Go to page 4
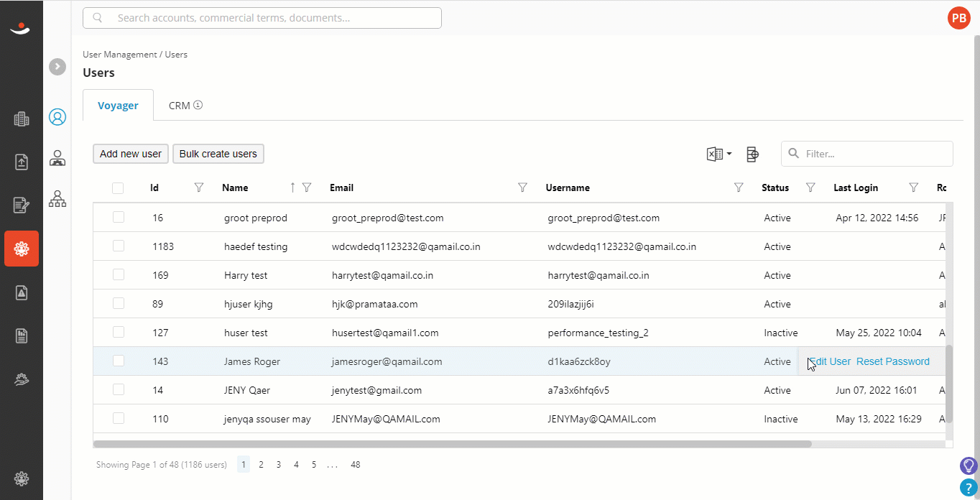The image size is (980, 500). click(296, 465)
